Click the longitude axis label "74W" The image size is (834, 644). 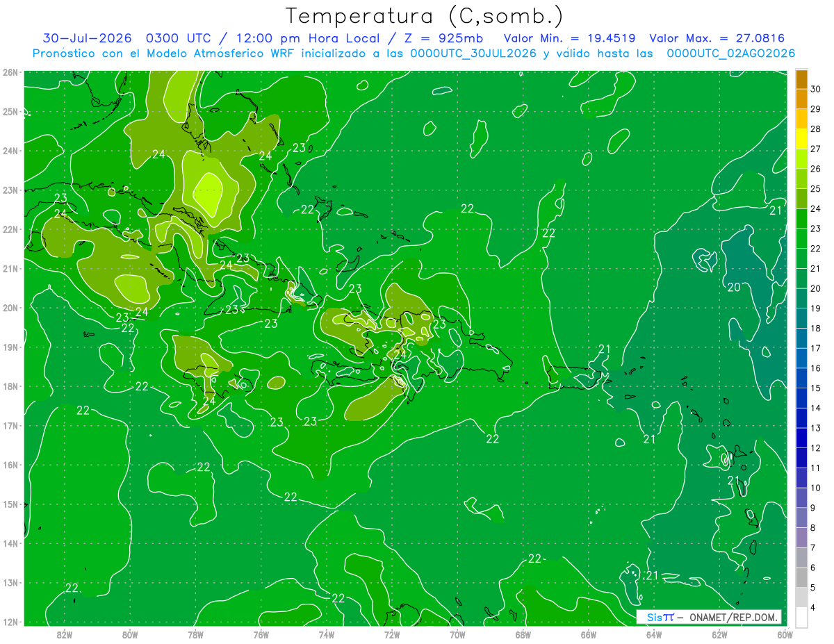[x=326, y=634]
